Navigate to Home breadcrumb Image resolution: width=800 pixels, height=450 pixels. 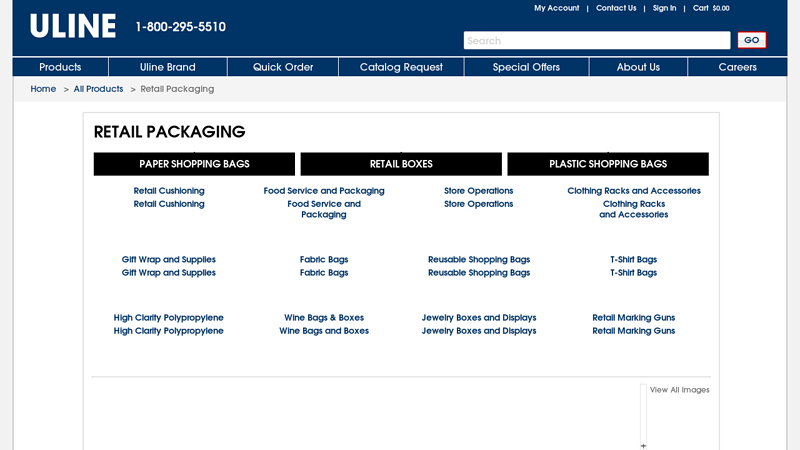pyautogui.click(x=43, y=89)
